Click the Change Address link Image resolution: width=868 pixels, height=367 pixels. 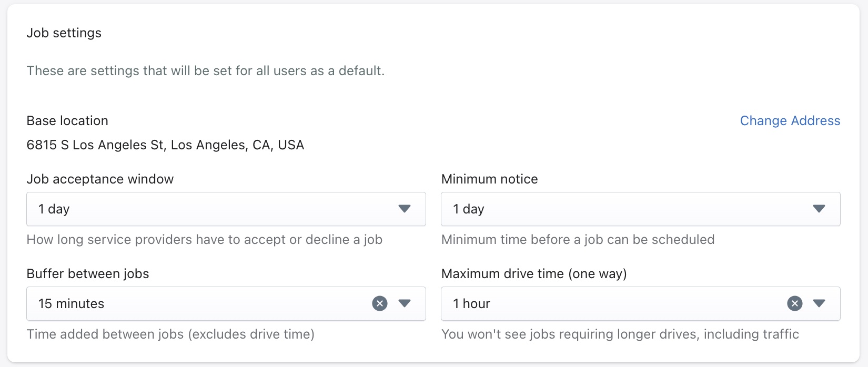pyautogui.click(x=790, y=121)
